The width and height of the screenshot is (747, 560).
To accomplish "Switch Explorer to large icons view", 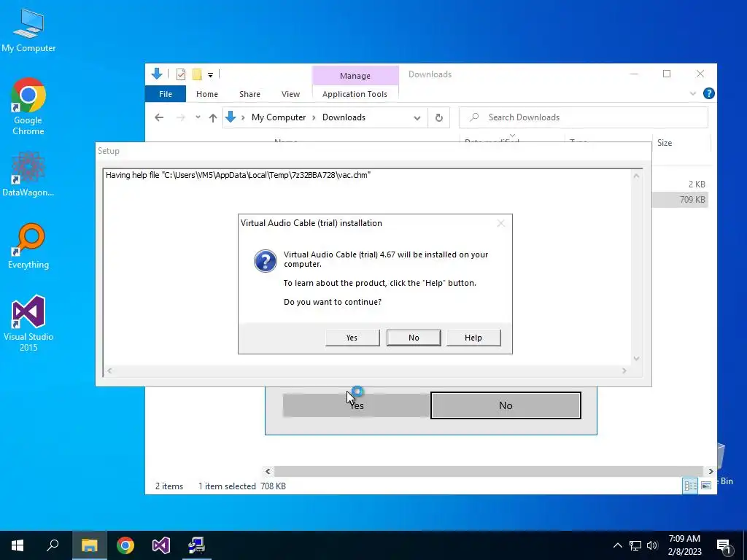I will [706, 486].
